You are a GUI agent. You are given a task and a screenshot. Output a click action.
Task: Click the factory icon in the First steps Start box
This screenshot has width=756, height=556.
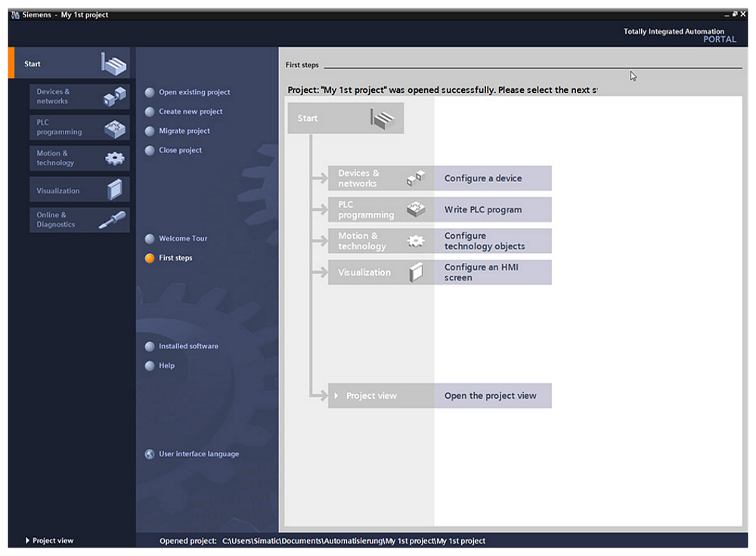tap(383, 119)
